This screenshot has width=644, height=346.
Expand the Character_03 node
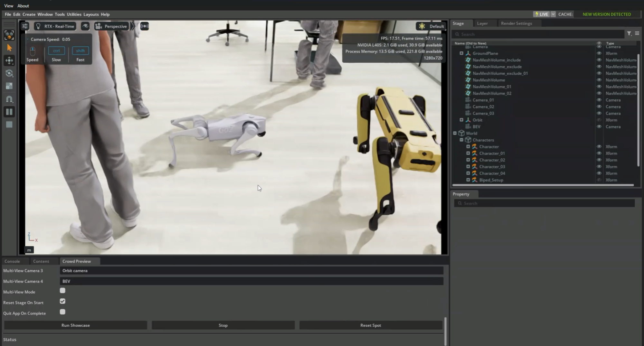[468, 167]
